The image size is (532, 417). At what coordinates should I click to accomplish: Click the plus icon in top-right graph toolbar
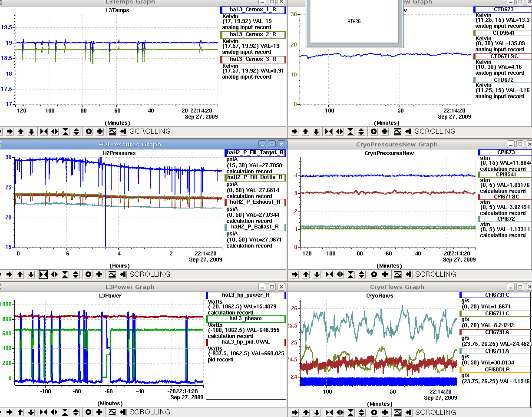click(x=385, y=131)
